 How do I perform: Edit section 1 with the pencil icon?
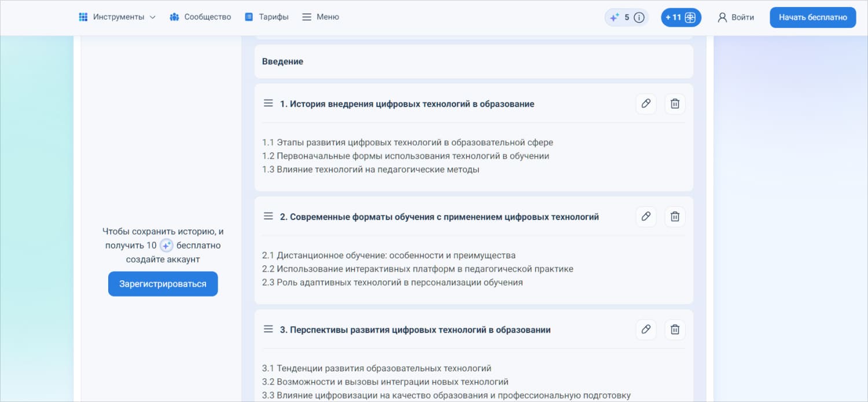(x=646, y=104)
